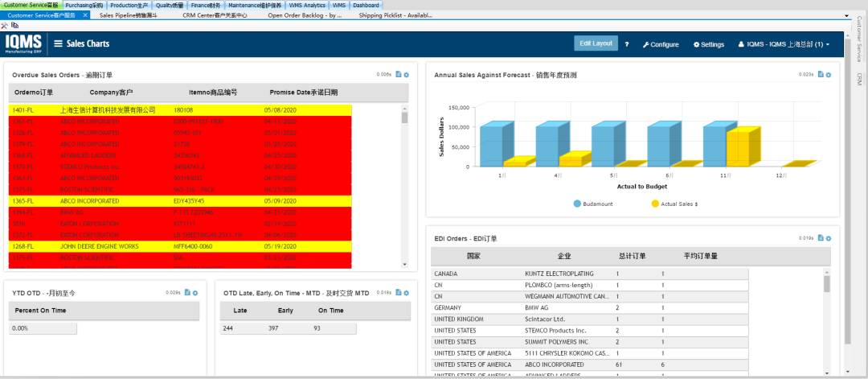
Task: Click the copy icon in top-left toolbar
Action: tap(16, 26)
